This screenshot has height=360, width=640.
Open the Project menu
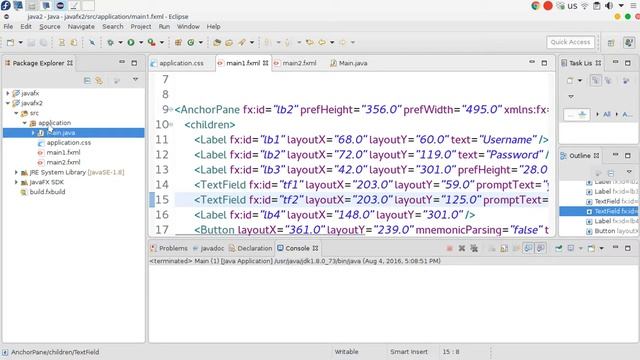click(x=141, y=27)
